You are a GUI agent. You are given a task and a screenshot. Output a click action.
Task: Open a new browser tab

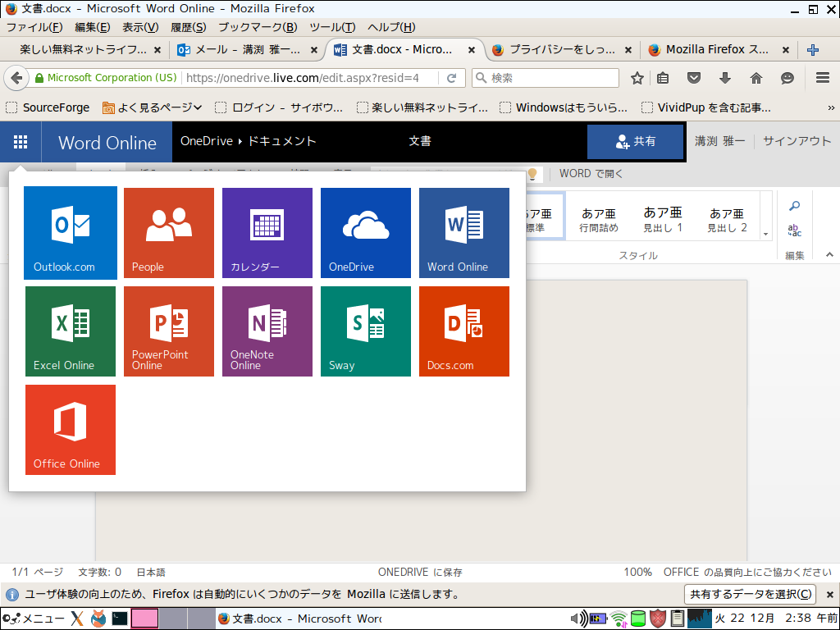pyautogui.click(x=813, y=50)
